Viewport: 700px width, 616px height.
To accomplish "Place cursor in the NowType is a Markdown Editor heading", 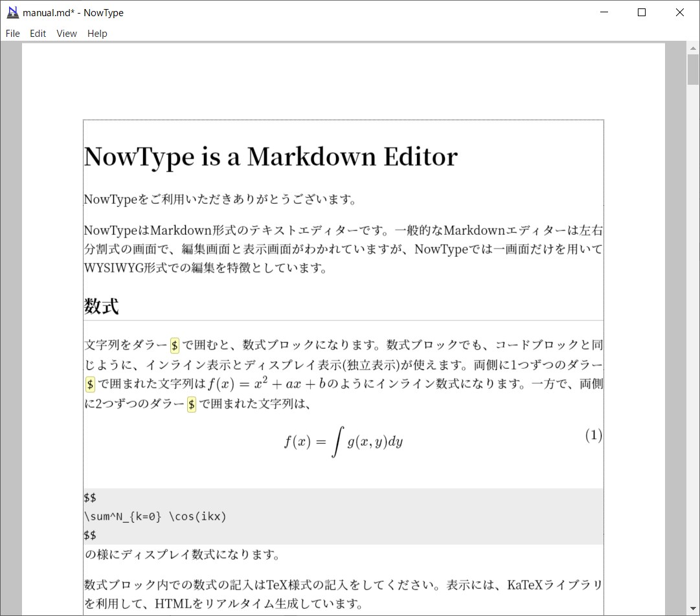I will pyautogui.click(x=270, y=156).
